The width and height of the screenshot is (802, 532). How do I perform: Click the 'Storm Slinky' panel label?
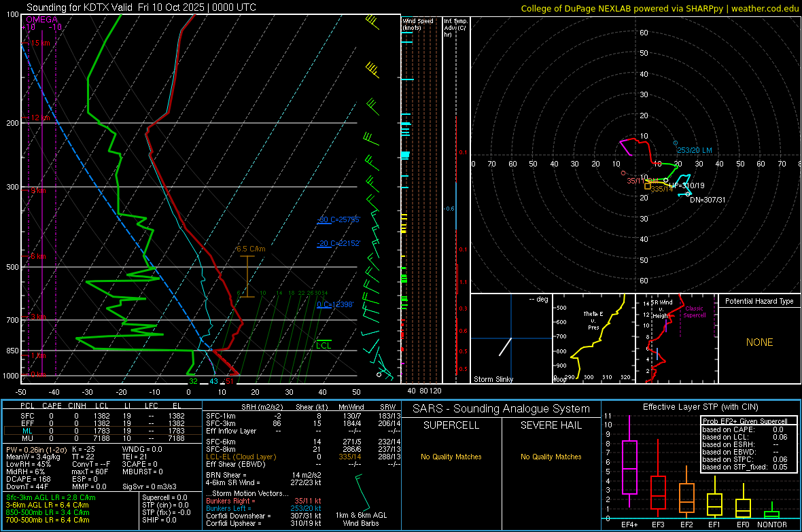(493, 379)
